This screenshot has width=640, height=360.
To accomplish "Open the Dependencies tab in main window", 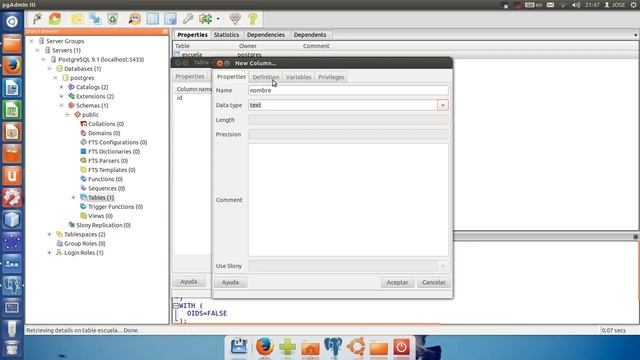I will (x=266, y=35).
